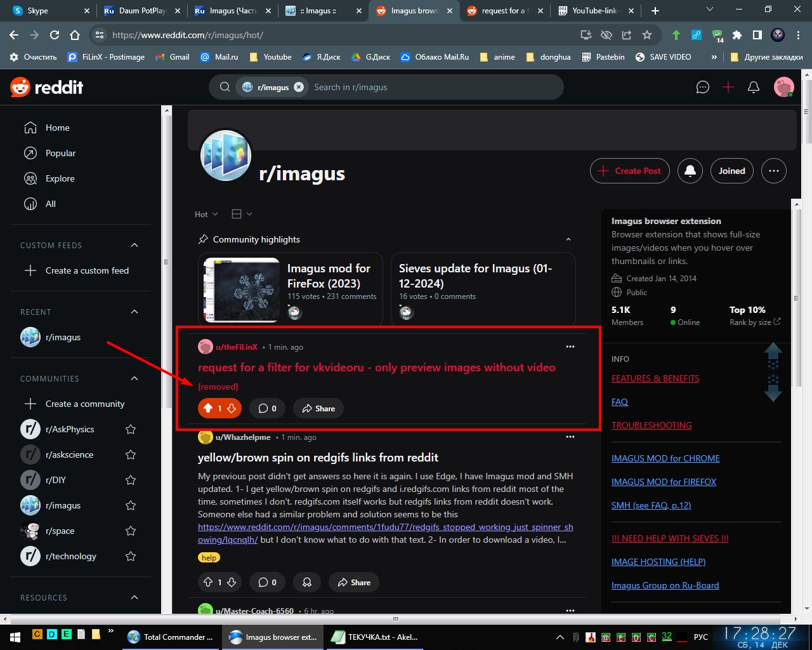Image resolution: width=812 pixels, height=650 pixels.
Task: Open the Windows Start menu
Action: [x=15, y=637]
